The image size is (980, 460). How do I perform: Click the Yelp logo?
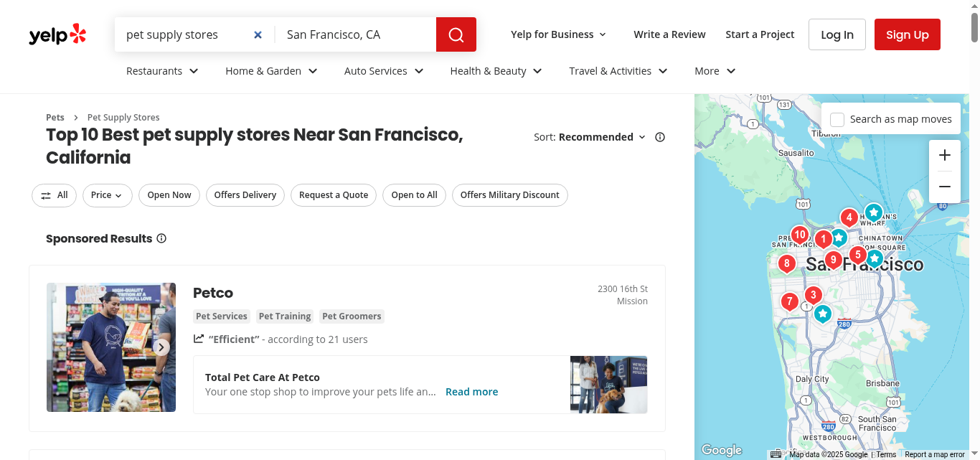57,34
